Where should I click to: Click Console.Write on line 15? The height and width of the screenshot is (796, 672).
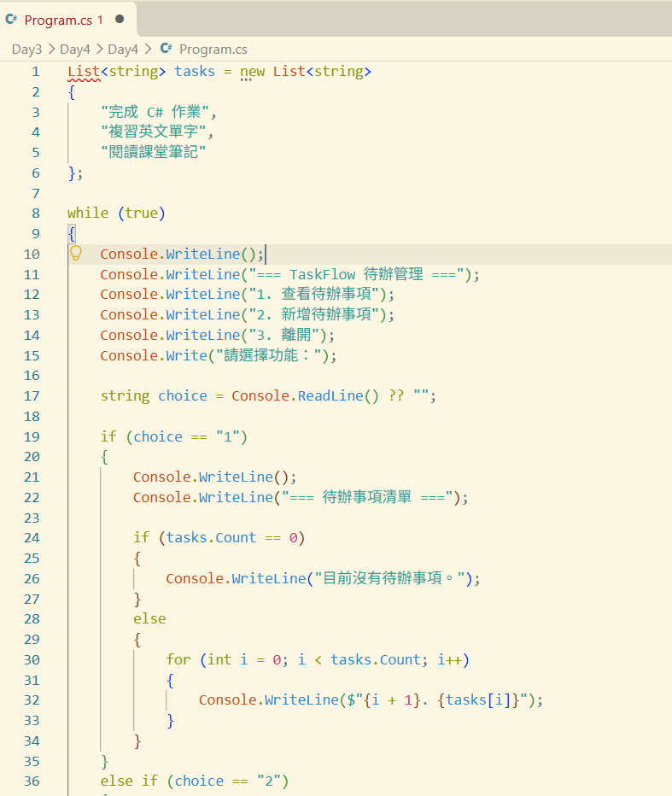pos(154,355)
